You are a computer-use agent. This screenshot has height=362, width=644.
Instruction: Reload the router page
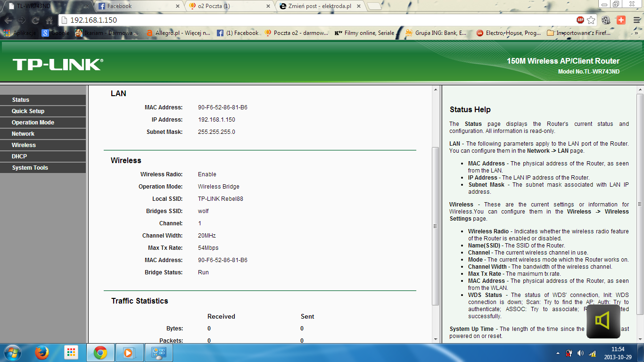click(35, 21)
